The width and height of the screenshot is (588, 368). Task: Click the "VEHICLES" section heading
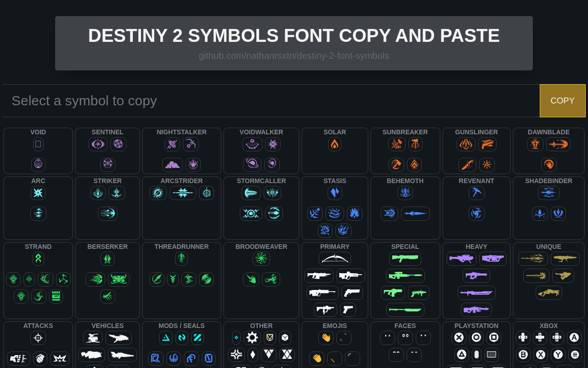(x=107, y=326)
